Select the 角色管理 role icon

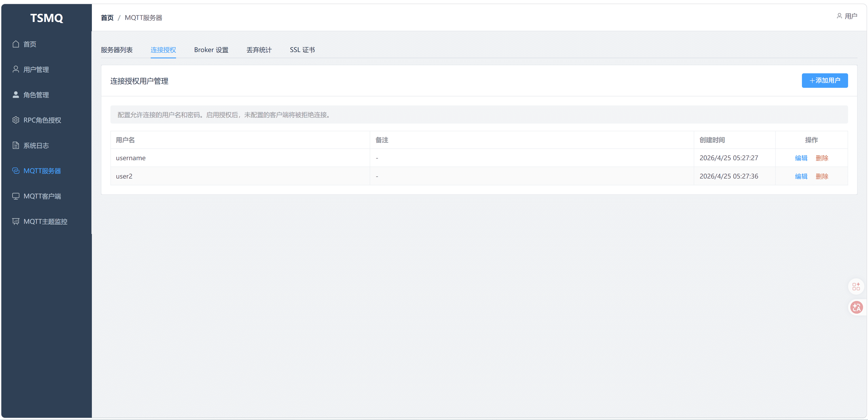pyautogui.click(x=15, y=95)
